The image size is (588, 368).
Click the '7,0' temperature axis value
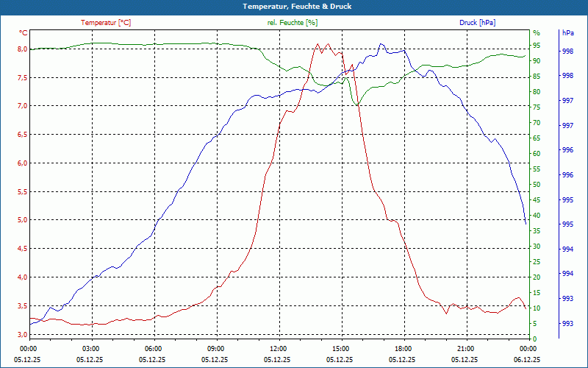tap(23, 106)
